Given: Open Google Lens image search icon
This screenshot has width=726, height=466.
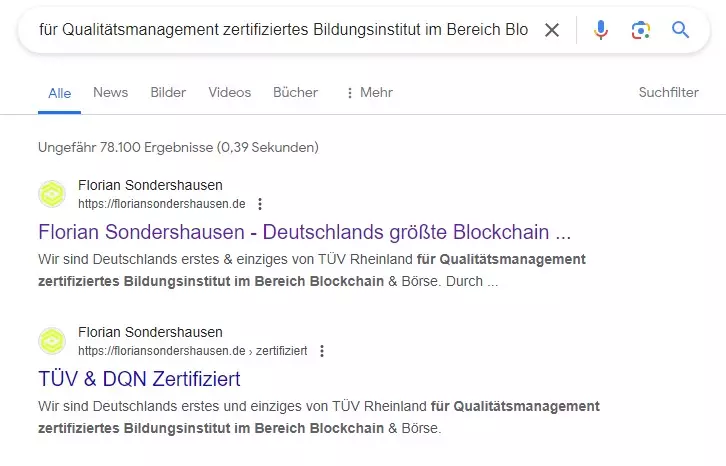Looking at the screenshot, I should 641,30.
